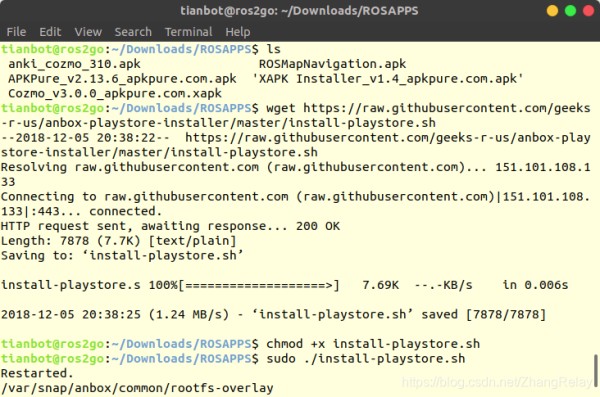Screen dimensions: 600x397
Task: Open the Help menu
Action: 238,32
